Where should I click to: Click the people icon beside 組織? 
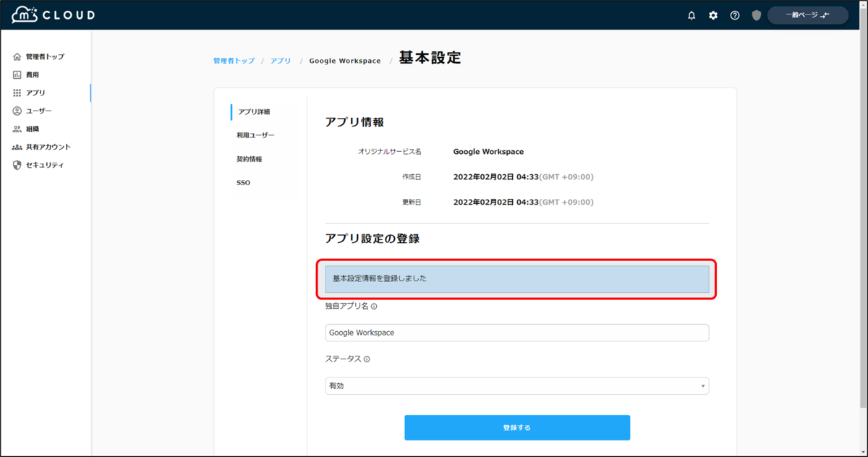point(17,129)
